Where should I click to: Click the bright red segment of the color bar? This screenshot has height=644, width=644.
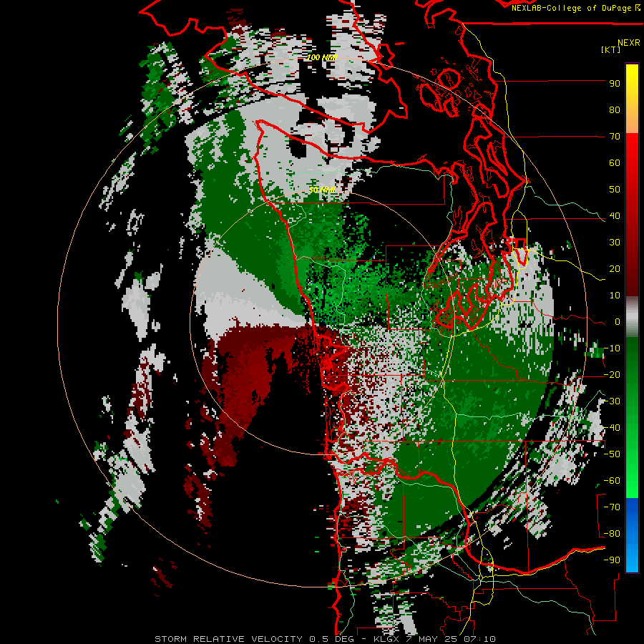[x=632, y=153]
